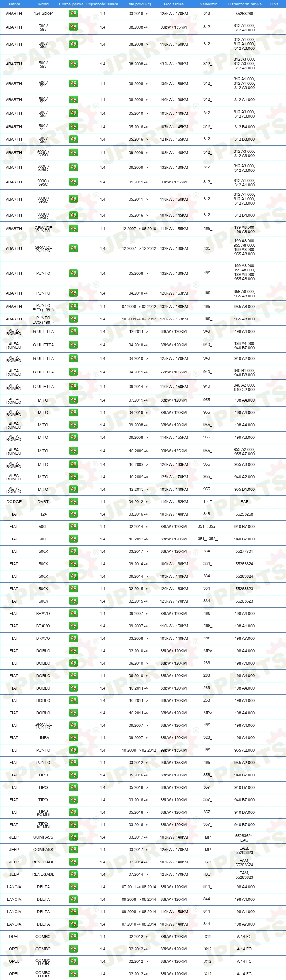
Task: Click the Oznaczenie silnika column header
Action: [x=245, y=4]
